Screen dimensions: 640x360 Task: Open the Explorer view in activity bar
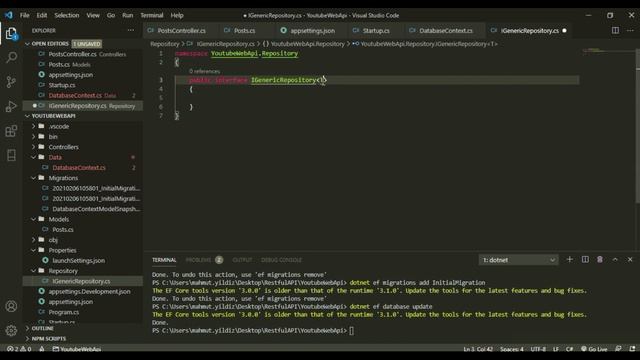11,33
